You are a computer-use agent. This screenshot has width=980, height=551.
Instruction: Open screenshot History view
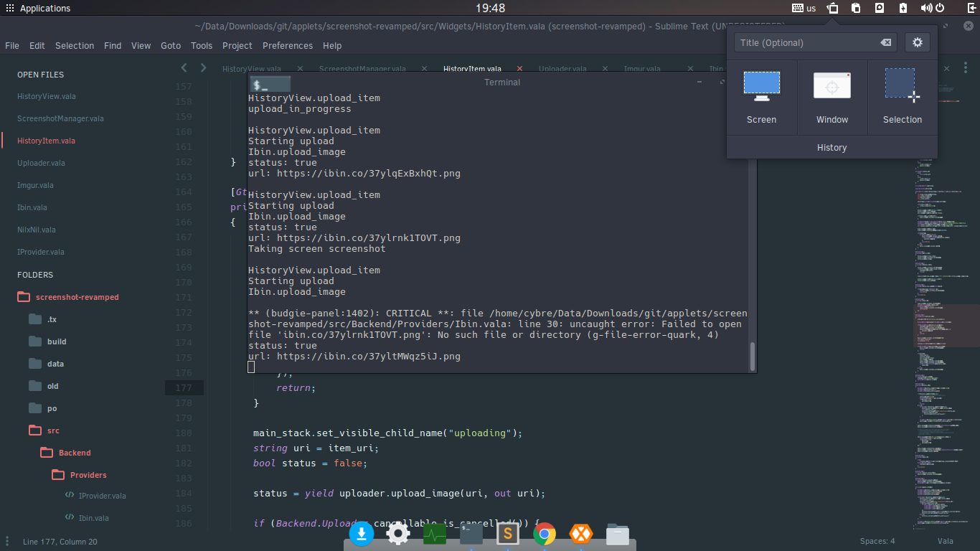(x=832, y=147)
